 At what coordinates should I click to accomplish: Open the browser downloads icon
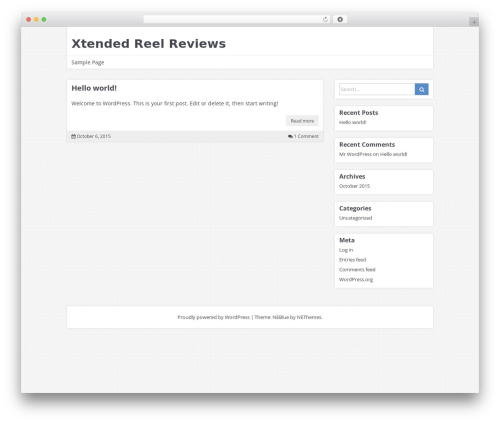tap(340, 20)
